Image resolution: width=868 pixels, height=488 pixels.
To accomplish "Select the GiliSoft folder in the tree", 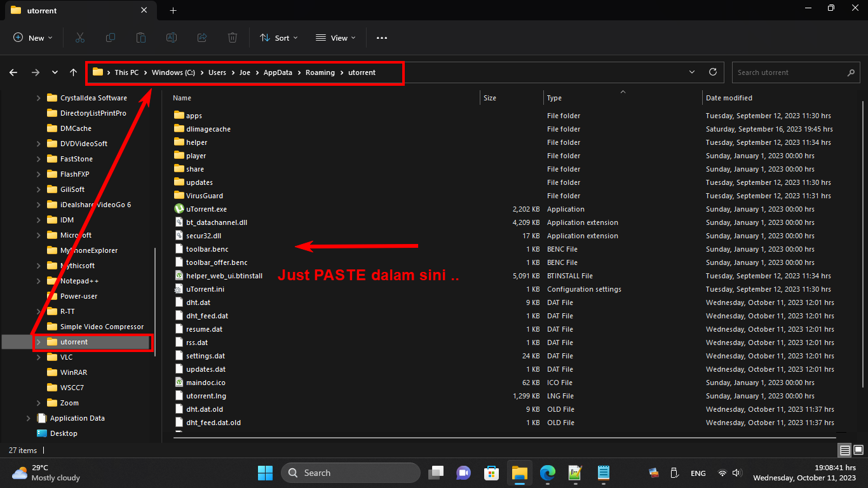I will 72,189.
